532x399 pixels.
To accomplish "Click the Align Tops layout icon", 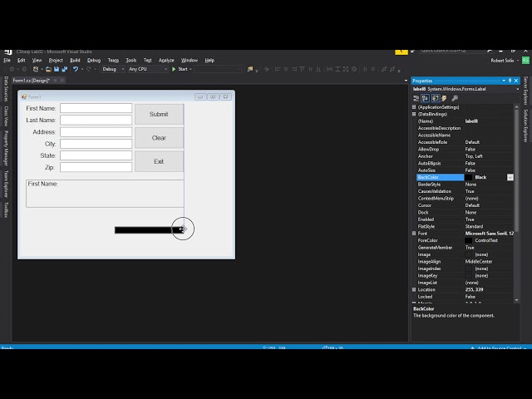I will [x=302, y=69].
